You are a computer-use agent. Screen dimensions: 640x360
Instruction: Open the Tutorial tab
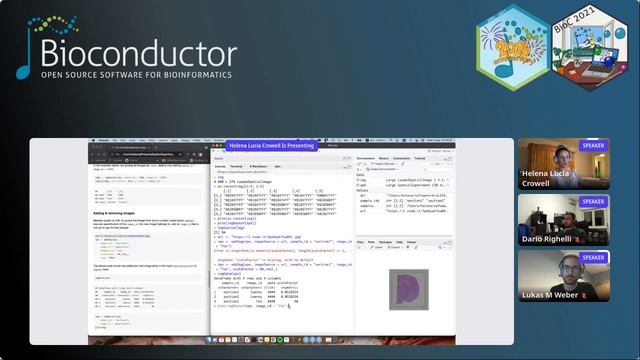pos(420,158)
